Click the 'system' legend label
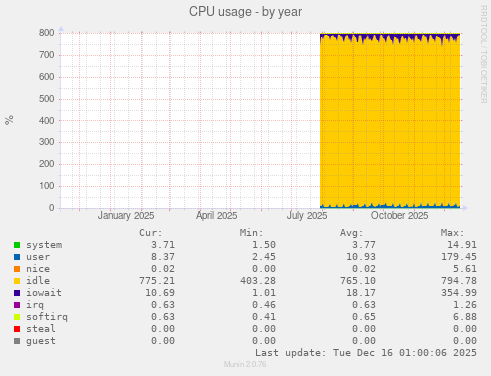491x376 pixels. (x=44, y=245)
